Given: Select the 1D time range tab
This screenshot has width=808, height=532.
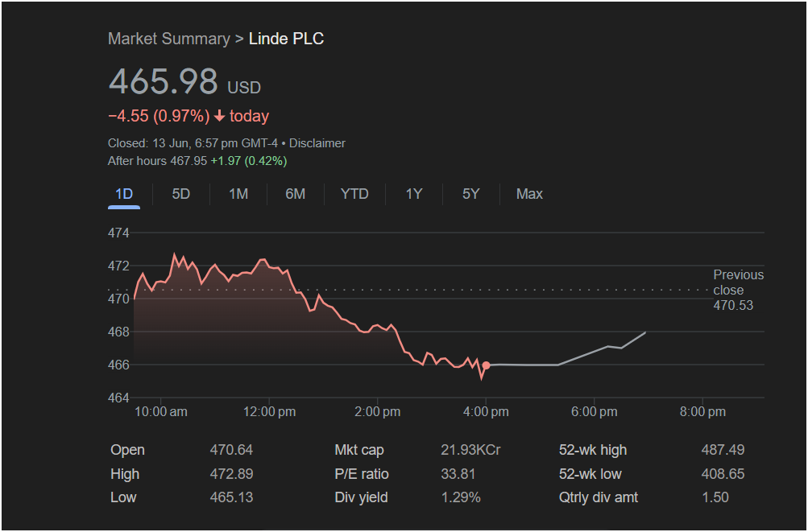Looking at the screenshot, I should click(124, 194).
